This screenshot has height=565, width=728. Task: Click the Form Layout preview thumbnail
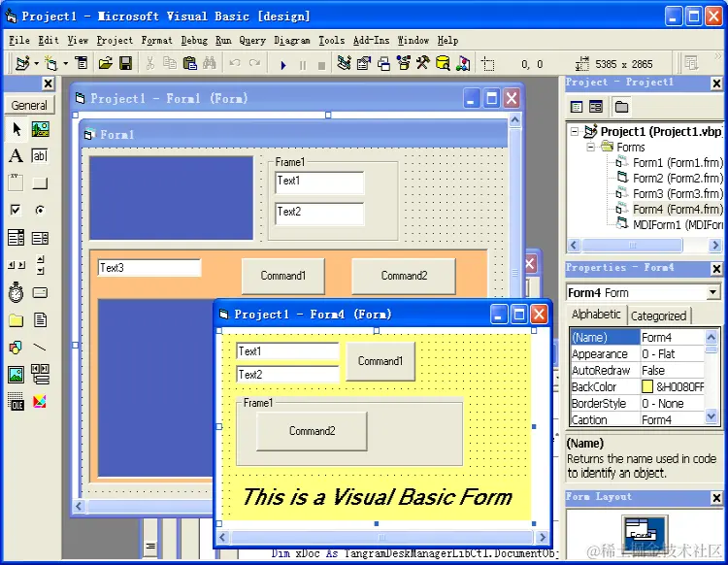645,533
